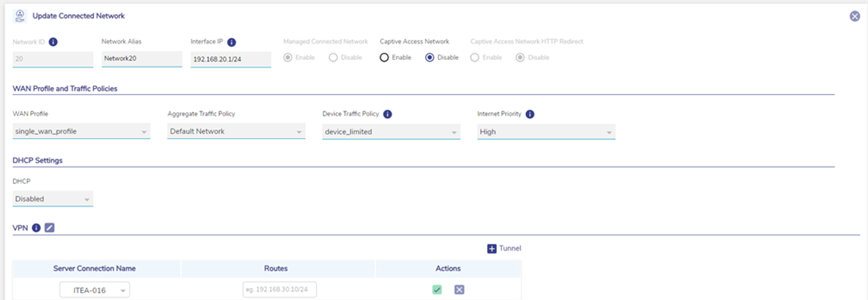Viewport: 868px width, 300px height.
Task: Enable Captive Access Network radio button
Action: click(384, 58)
